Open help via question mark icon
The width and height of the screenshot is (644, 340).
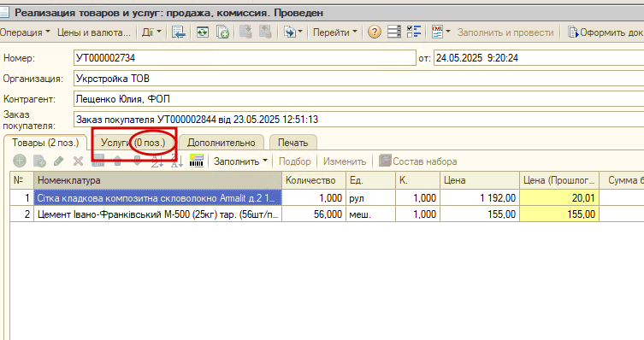[374, 32]
